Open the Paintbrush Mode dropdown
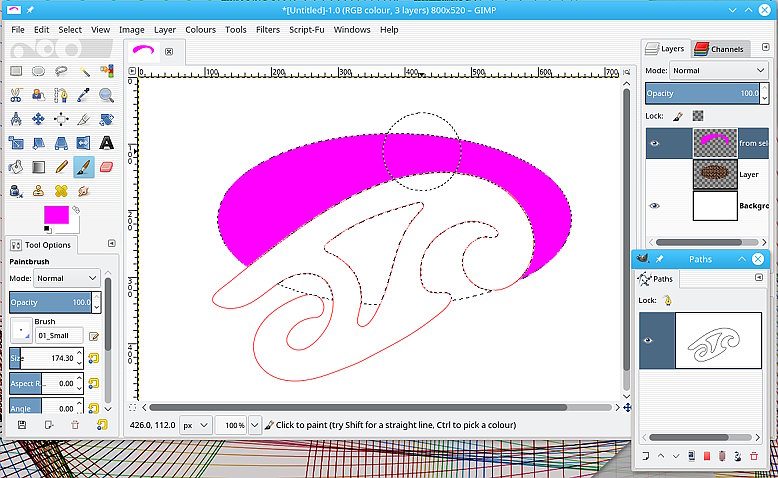This screenshot has width=778, height=478. [x=67, y=278]
